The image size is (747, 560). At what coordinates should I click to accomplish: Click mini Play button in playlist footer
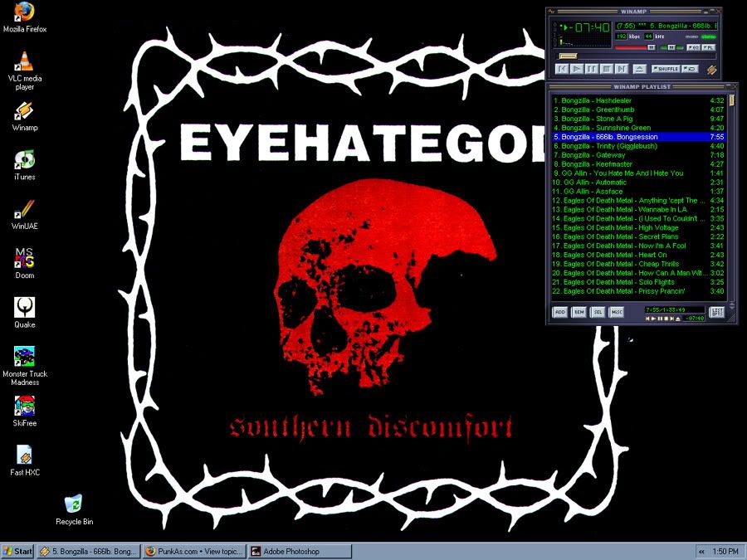pyautogui.click(x=654, y=319)
